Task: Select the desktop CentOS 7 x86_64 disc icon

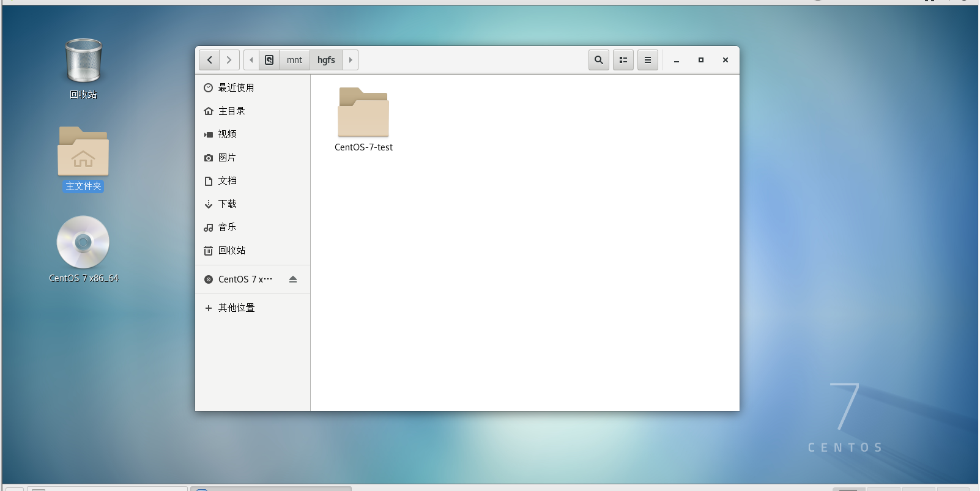Action: (x=83, y=242)
